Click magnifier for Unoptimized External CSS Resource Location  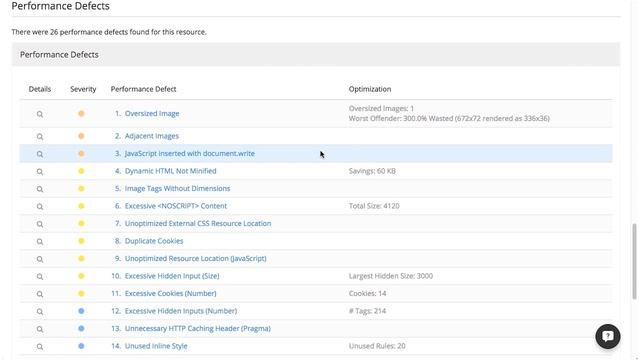click(40, 224)
